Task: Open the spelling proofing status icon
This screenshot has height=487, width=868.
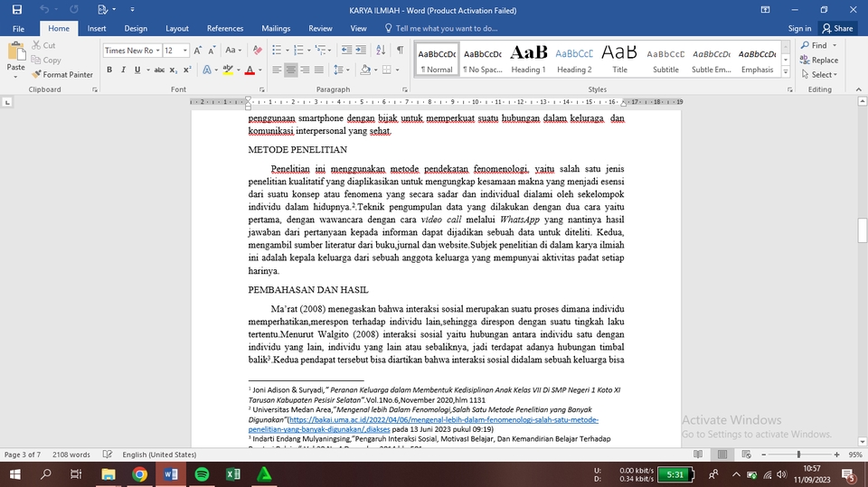Action: coord(108,454)
